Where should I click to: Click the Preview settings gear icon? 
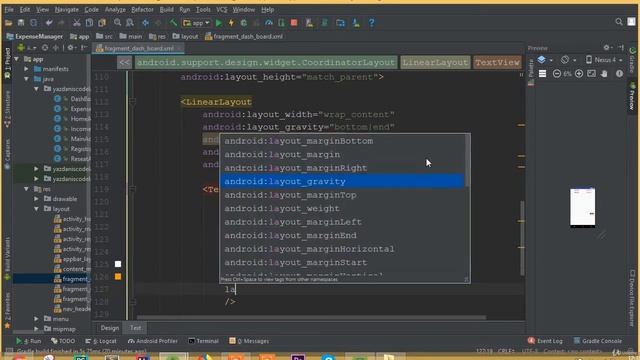coord(607,48)
